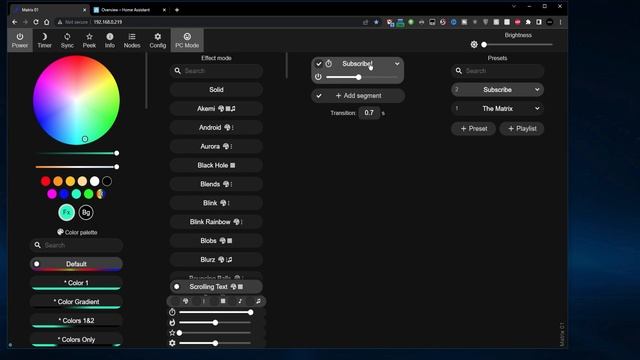Screen dimensions: 640x360
Task: Select the Fx color slot
Action: point(67,212)
